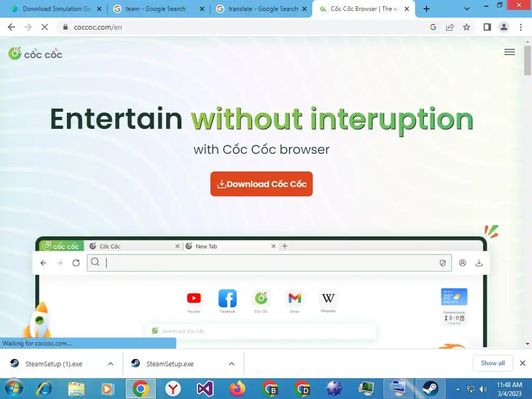Viewport: 532px width, 399px height.
Task: Close the downloads bar
Action: (x=523, y=363)
